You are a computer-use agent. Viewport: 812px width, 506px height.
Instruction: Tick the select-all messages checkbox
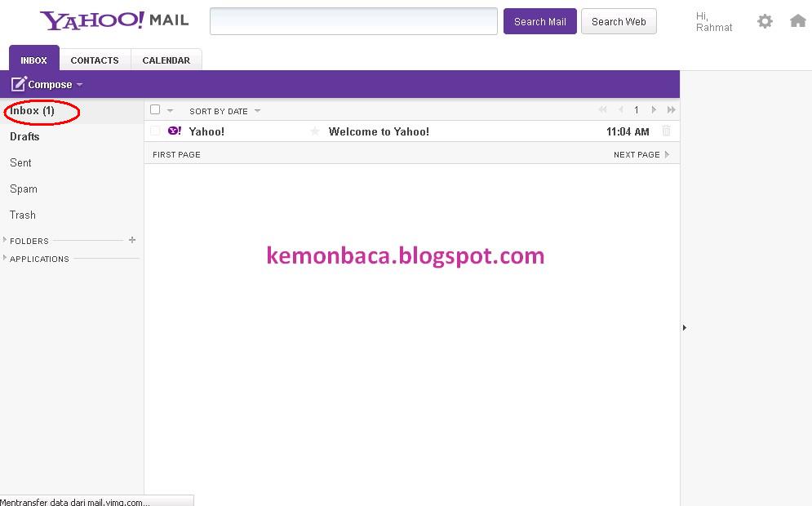(155, 110)
